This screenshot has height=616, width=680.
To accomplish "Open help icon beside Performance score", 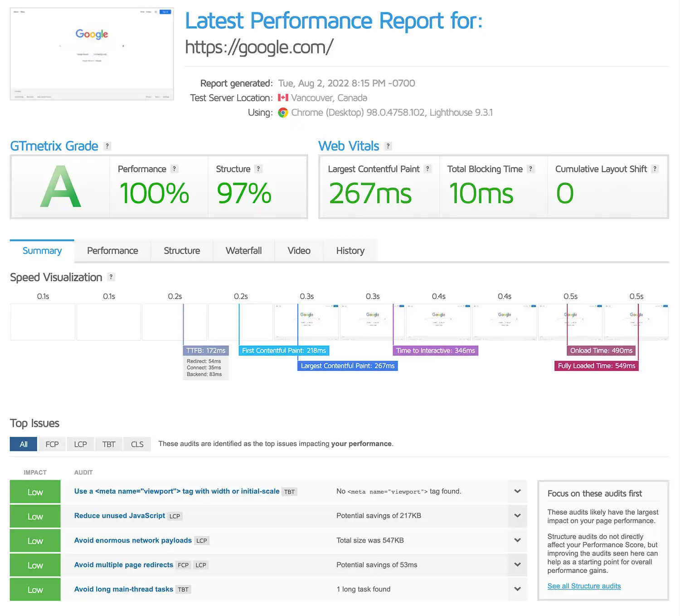I will pyautogui.click(x=175, y=169).
